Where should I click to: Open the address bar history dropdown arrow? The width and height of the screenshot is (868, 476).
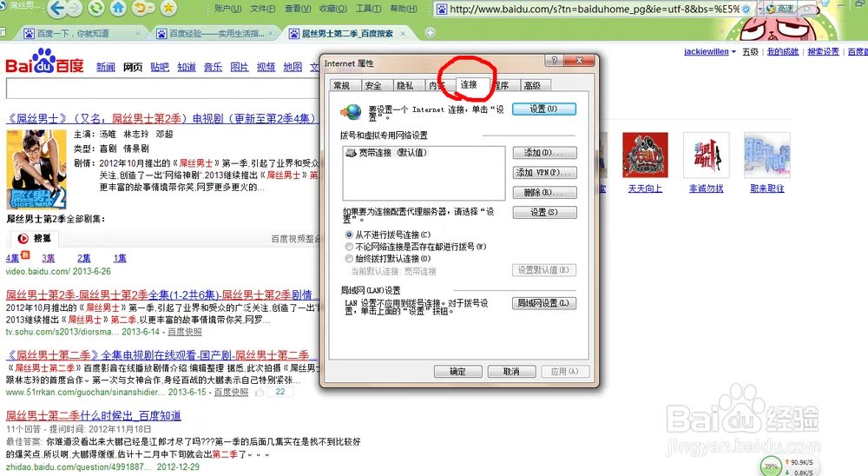click(759, 10)
